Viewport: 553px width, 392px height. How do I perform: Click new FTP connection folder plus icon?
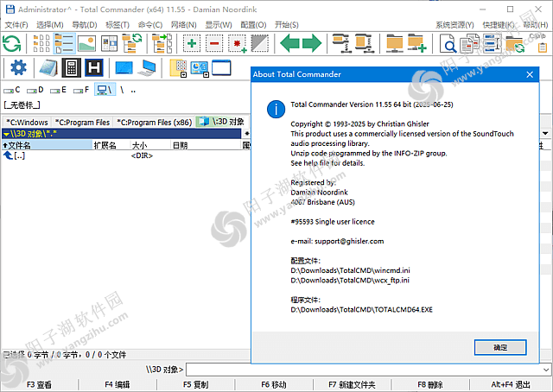click(x=416, y=44)
